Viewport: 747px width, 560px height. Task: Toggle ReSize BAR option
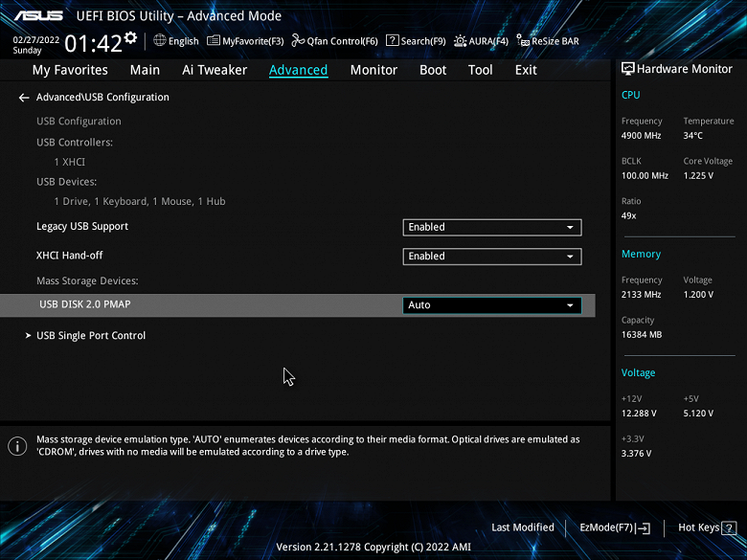point(548,41)
